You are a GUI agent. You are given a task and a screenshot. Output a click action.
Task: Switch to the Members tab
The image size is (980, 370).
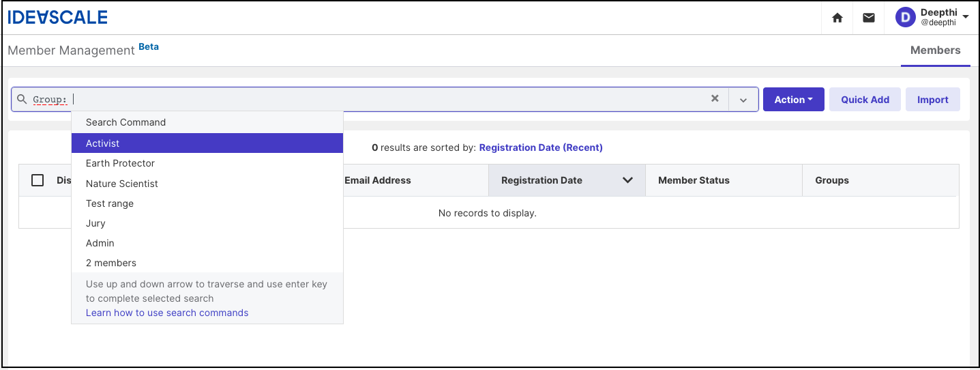[935, 51]
